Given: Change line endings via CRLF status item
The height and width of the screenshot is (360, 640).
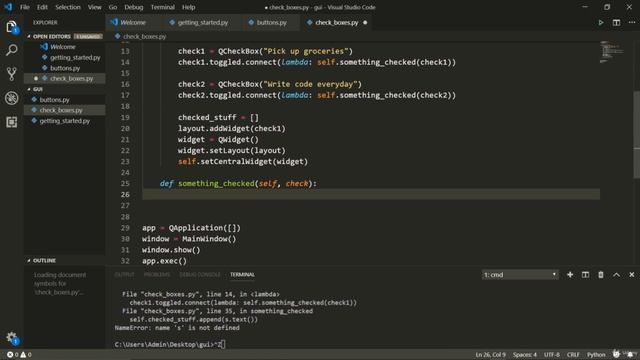Looking at the screenshot, I should coord(573,355).
